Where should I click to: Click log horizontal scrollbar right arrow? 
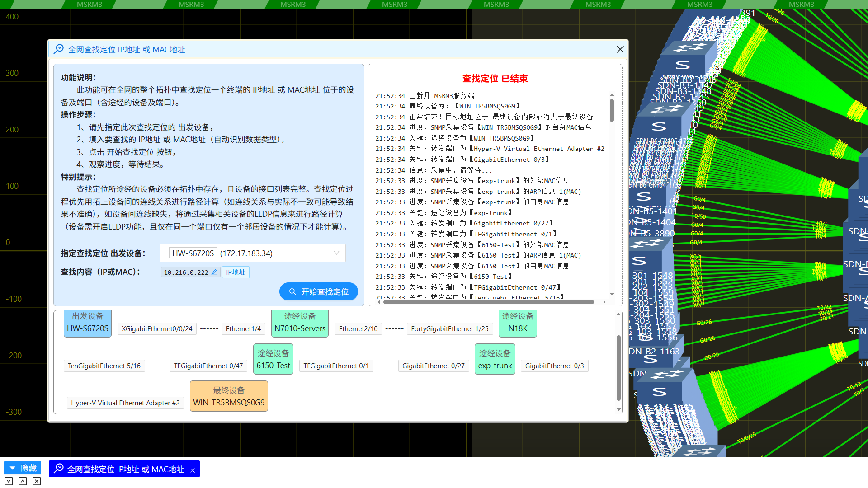pos(604,302)
